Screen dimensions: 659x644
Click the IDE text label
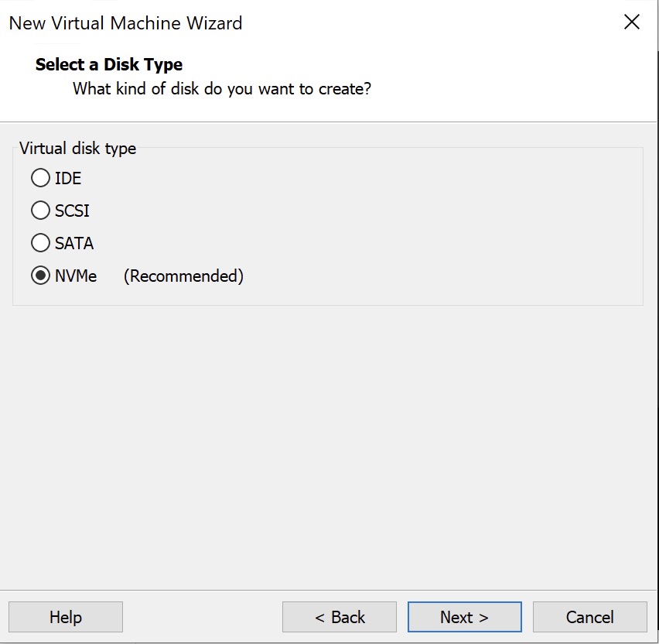coord(68,178)
